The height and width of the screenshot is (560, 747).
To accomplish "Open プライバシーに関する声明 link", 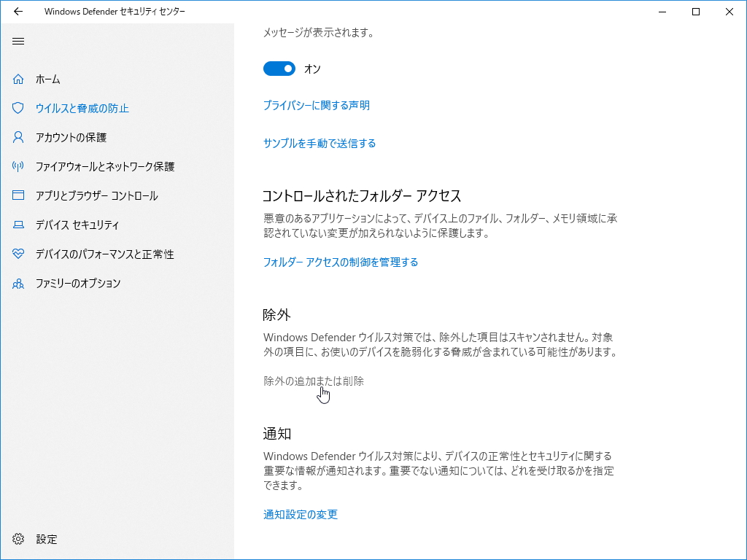I will pos(317,105).
